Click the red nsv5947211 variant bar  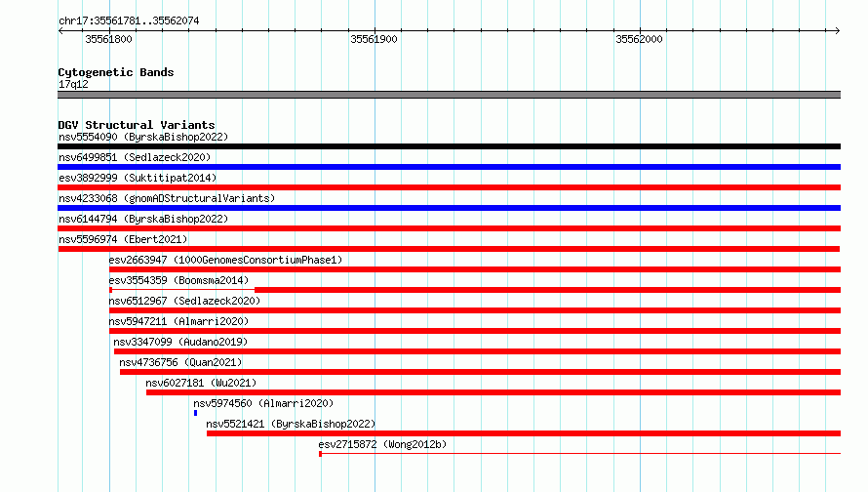coord(475,331)
